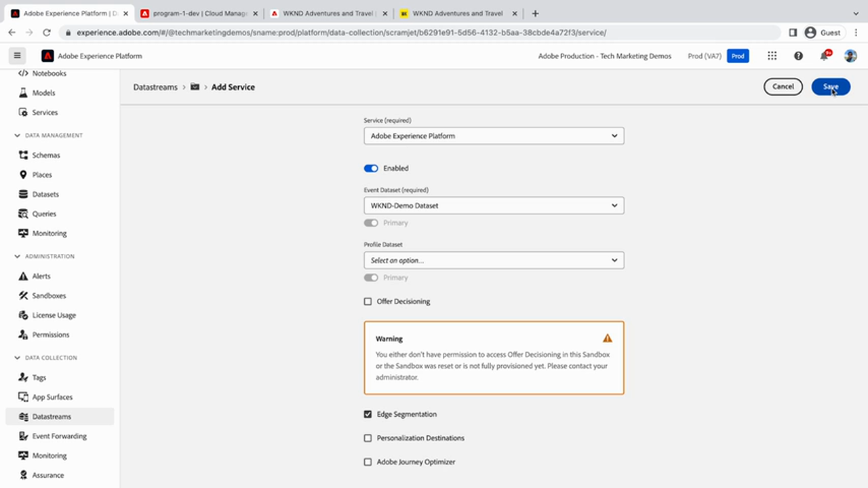
Task: Toggle the Enabled switch
Action: (371, 168)
